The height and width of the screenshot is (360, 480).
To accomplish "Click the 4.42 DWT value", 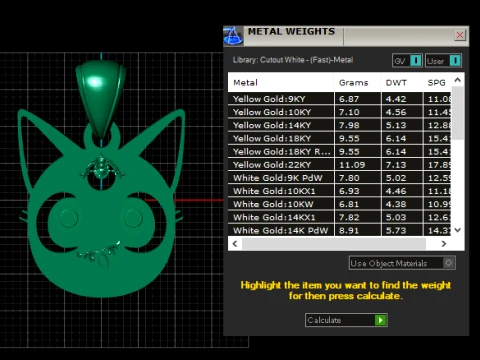I will 396,99.
